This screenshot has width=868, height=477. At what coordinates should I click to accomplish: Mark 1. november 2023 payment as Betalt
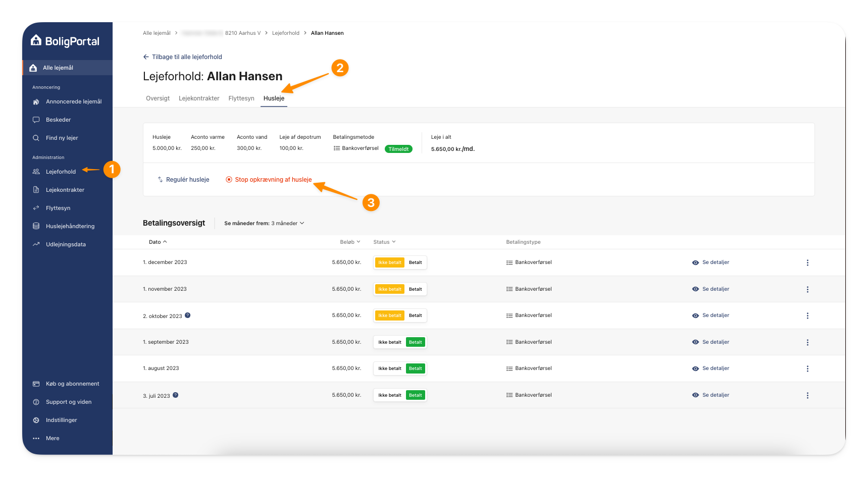415,289
